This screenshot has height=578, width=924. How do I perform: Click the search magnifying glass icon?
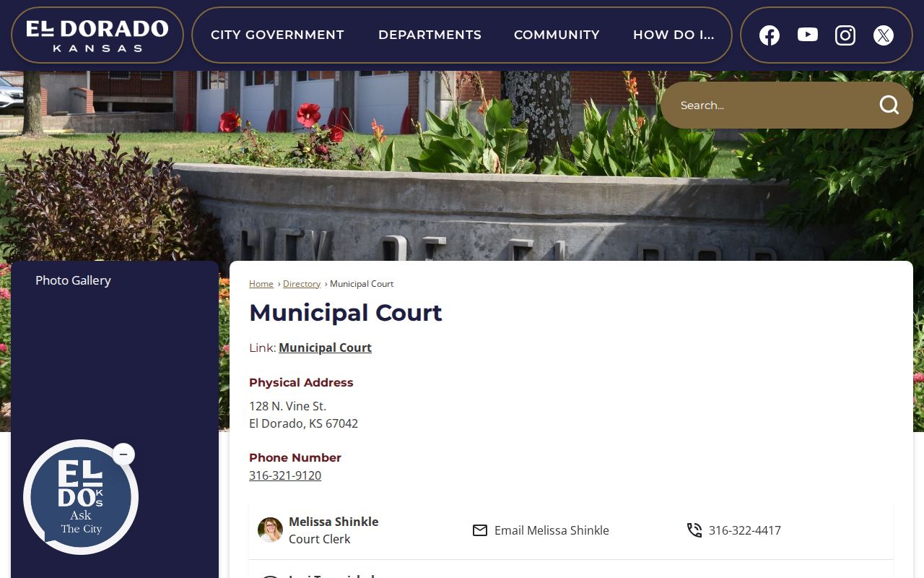[x=889, y=105]
